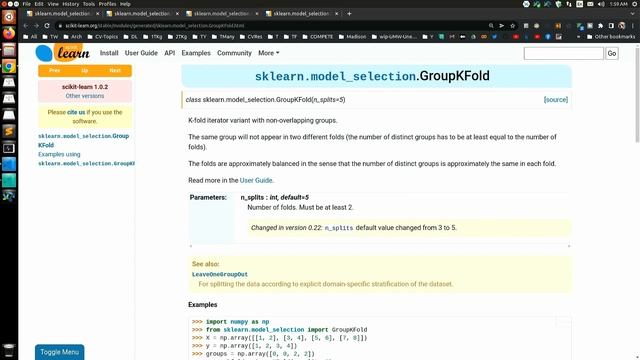Open Sublime Text from the dock
Viewport: 640px width, 360px height.
click(9, 131)
